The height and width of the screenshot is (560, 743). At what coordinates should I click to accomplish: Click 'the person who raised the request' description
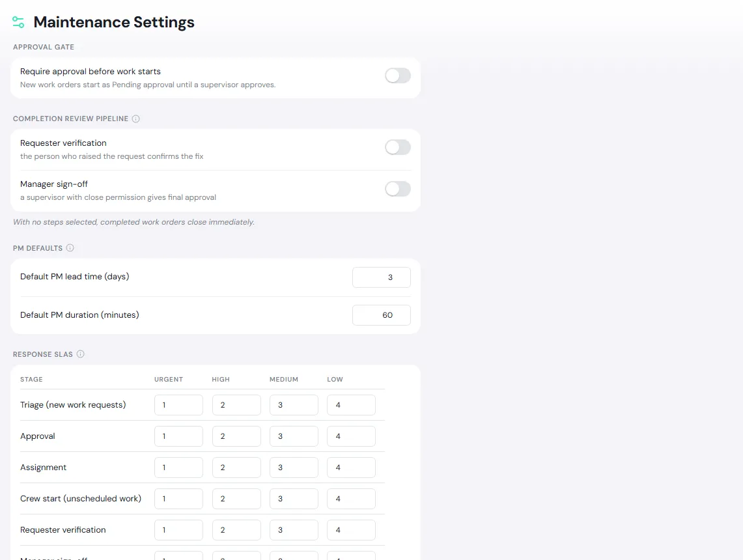tap(112, 156)
